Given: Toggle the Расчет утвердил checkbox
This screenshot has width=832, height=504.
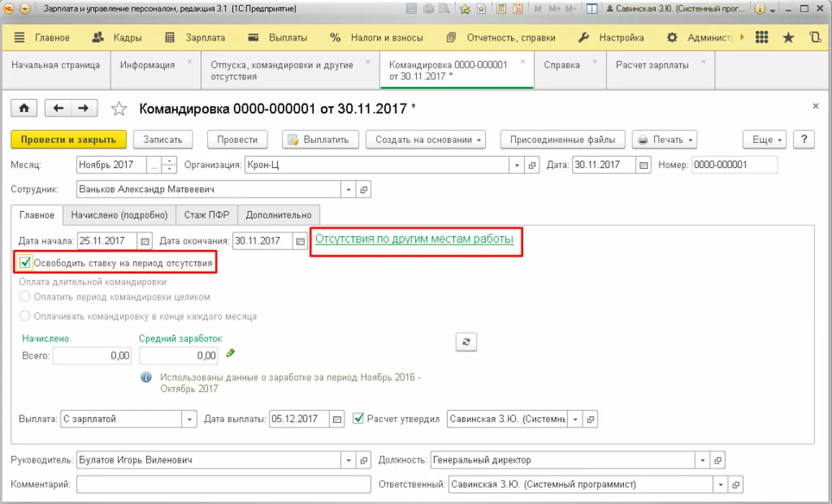Looking at the screenshot, I should pyautogui.click(x=357, y=419).
